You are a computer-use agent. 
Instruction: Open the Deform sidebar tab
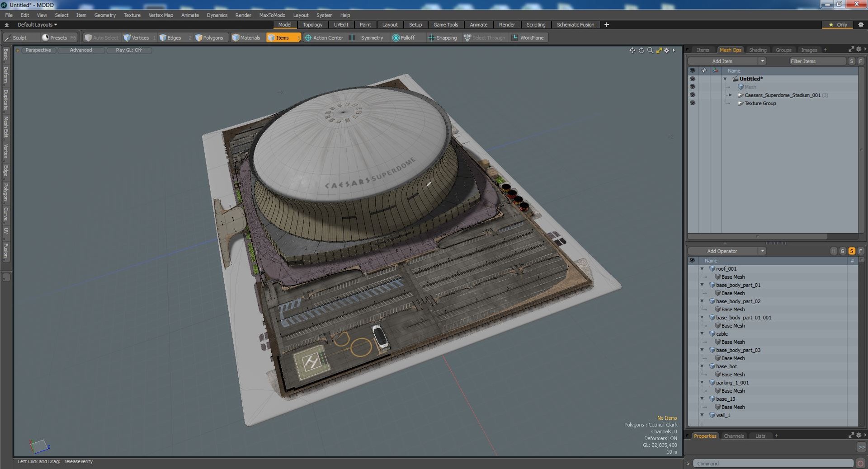pos(6,75)
